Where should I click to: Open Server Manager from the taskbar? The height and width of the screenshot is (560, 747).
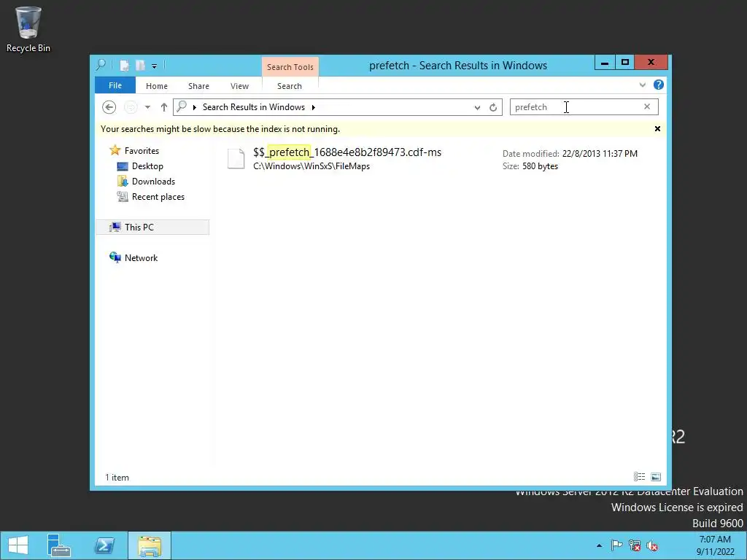coord(58,545)
